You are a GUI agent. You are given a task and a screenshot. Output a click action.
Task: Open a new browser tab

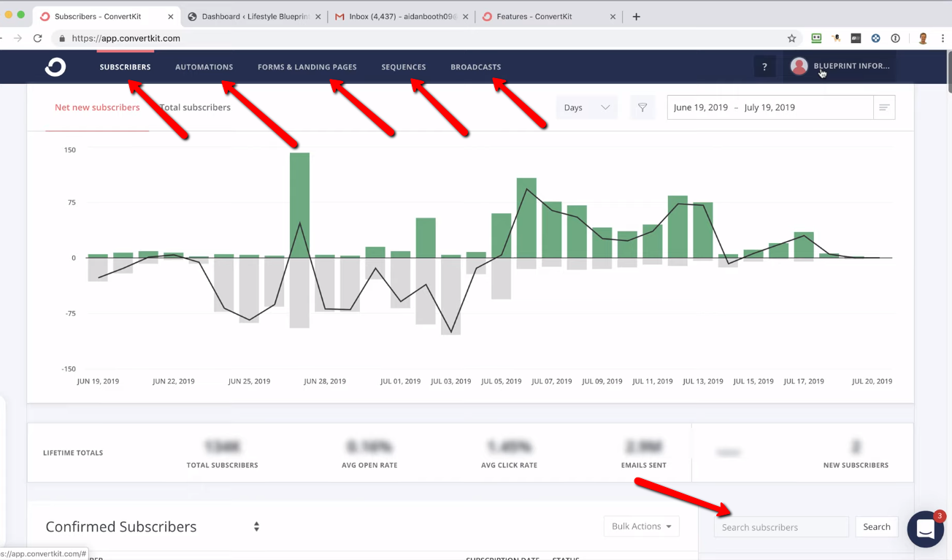pyautogui.click(x=636, y=16)
